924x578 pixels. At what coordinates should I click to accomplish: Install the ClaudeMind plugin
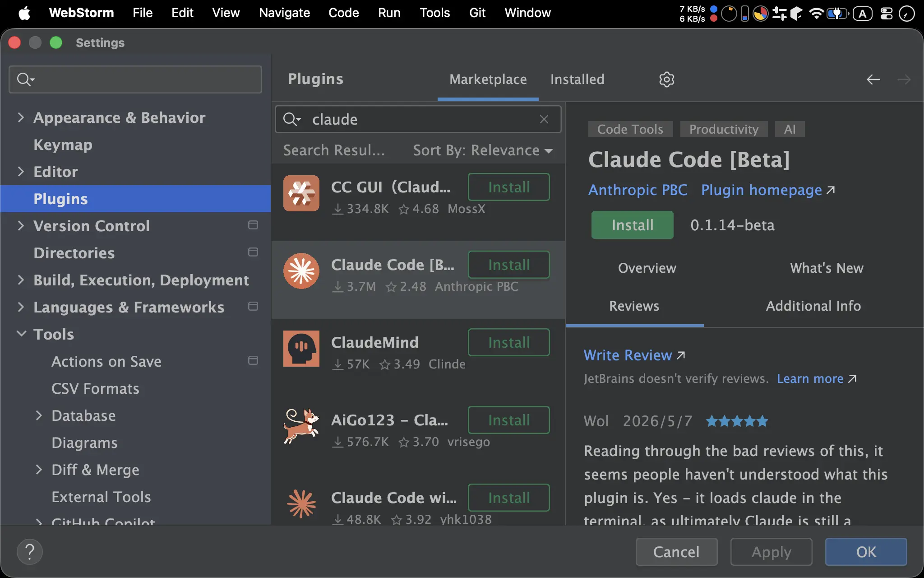pyautogui.click(x=508, y=342)
